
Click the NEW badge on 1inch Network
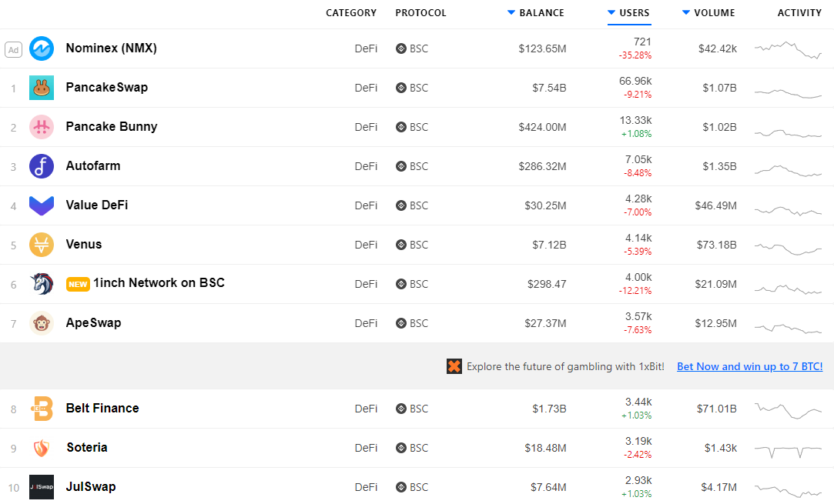pos(78,285)
